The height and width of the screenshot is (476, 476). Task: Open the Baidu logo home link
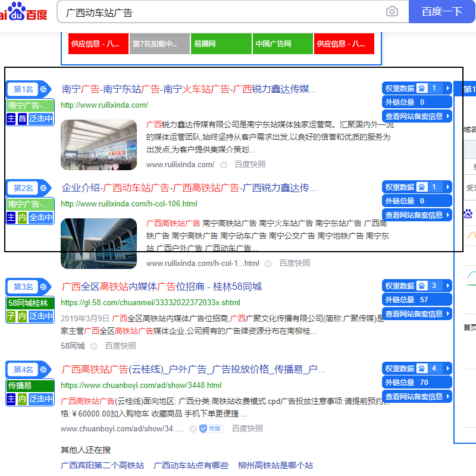click(24, 11)
